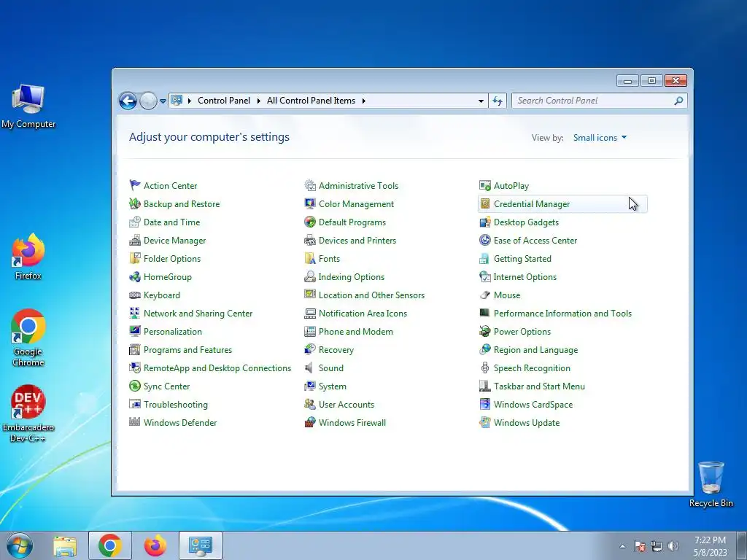
Task: Click the Personalization link
Action: pyautogui.click(x=172, y=332)
